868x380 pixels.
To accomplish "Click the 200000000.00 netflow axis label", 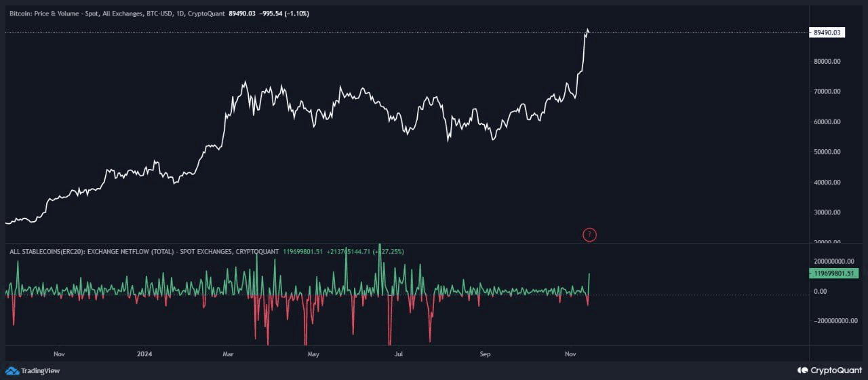I will (x=833, y=261).
